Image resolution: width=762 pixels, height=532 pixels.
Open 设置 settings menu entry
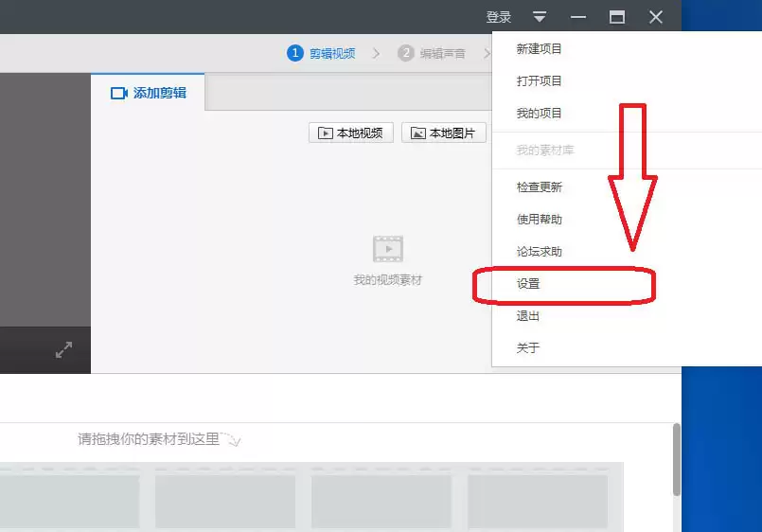pyautogui.click(x=528, y=284)
